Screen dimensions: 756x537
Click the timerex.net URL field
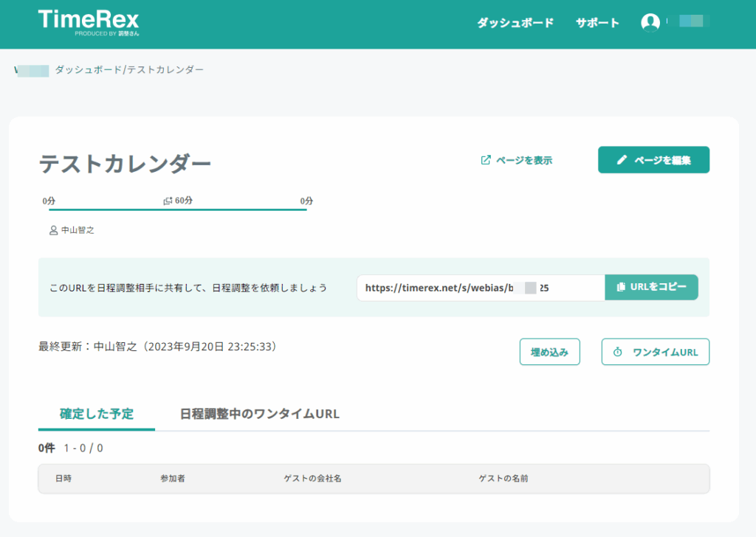click(480, 288)
